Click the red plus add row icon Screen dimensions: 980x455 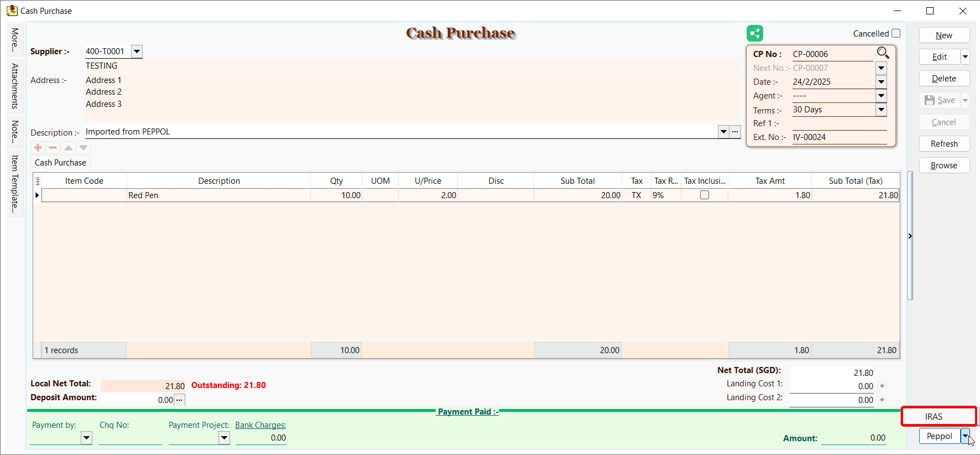(38, 148)
